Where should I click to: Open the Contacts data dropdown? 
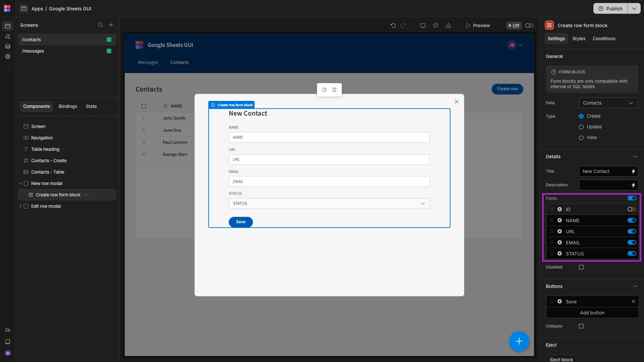(x=608, y=103)
